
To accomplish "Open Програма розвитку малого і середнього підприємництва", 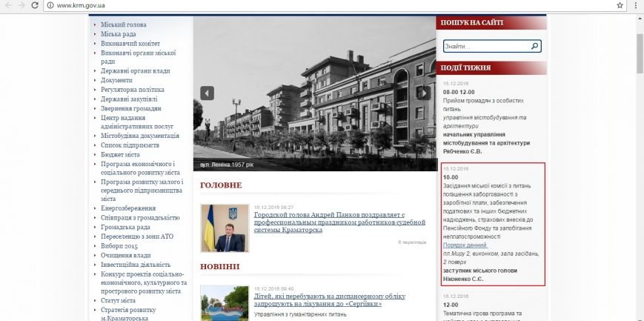I will pos(142,191).
